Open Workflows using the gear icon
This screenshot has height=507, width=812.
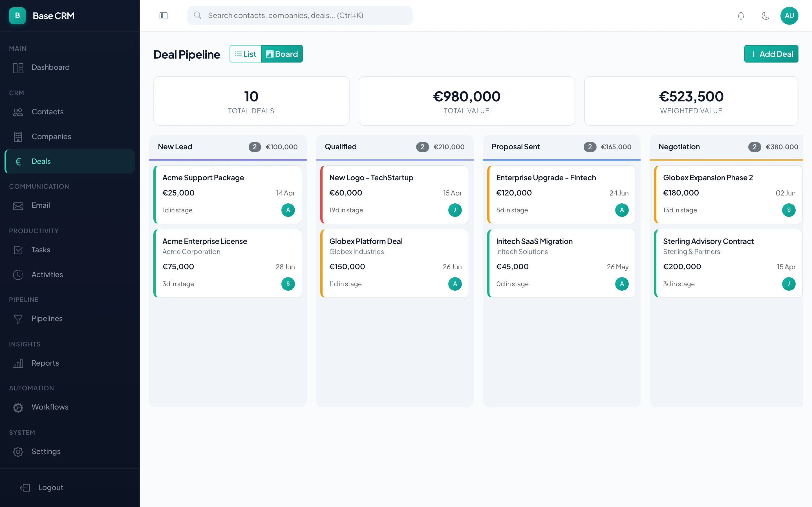pos(18,407)
